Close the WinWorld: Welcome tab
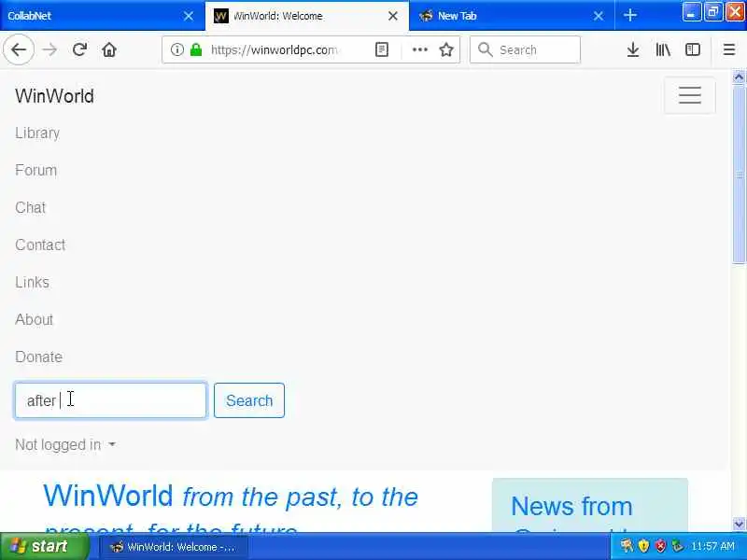 [x=393, y=16]
